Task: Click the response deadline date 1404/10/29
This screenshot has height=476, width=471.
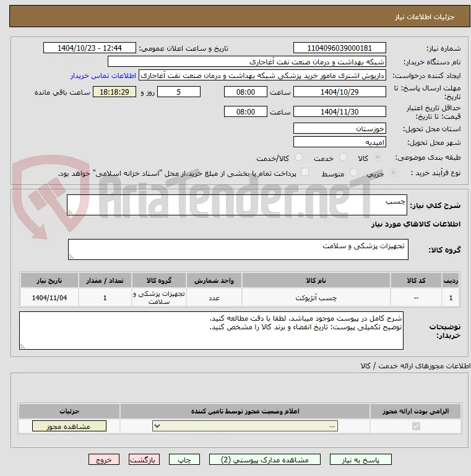Action: click(340, 92)
